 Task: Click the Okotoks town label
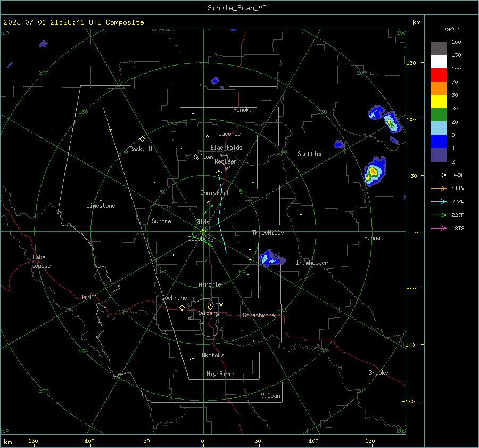[x=213, y=355]
